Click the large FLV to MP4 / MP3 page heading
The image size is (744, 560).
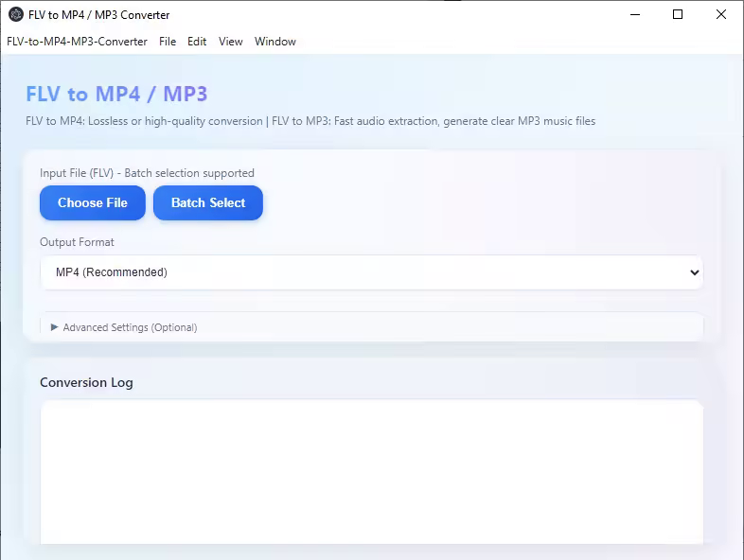point(116,94)
